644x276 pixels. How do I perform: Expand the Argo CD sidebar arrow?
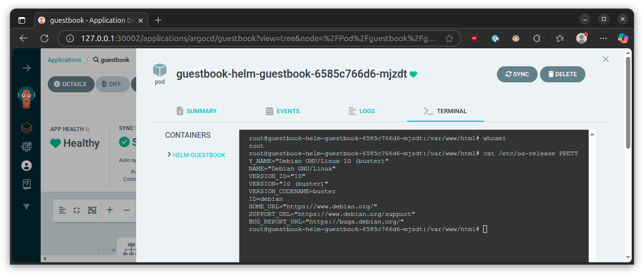(26, 68)
